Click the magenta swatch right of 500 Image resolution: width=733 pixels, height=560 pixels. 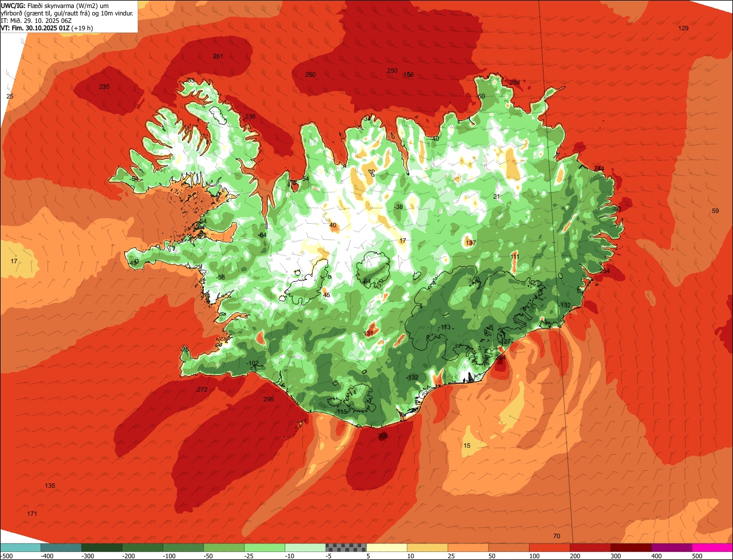tap(712, 547)
